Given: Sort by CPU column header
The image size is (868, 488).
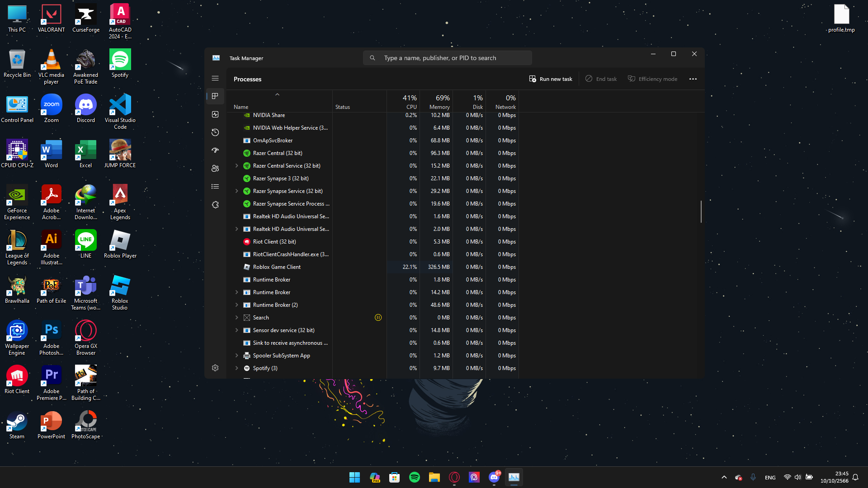Looking at the screenshot, I should point(403,102).
